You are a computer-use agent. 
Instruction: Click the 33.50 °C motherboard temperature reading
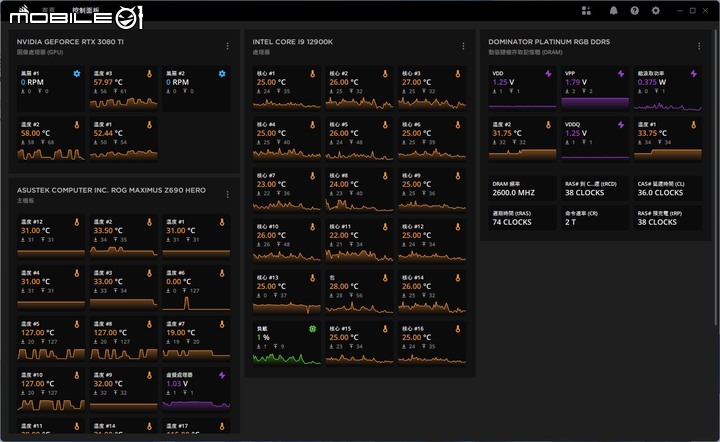pos(108,230)
